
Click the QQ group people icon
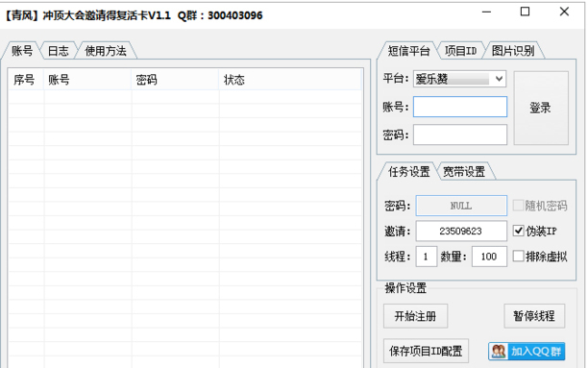(x=499, y=352)
